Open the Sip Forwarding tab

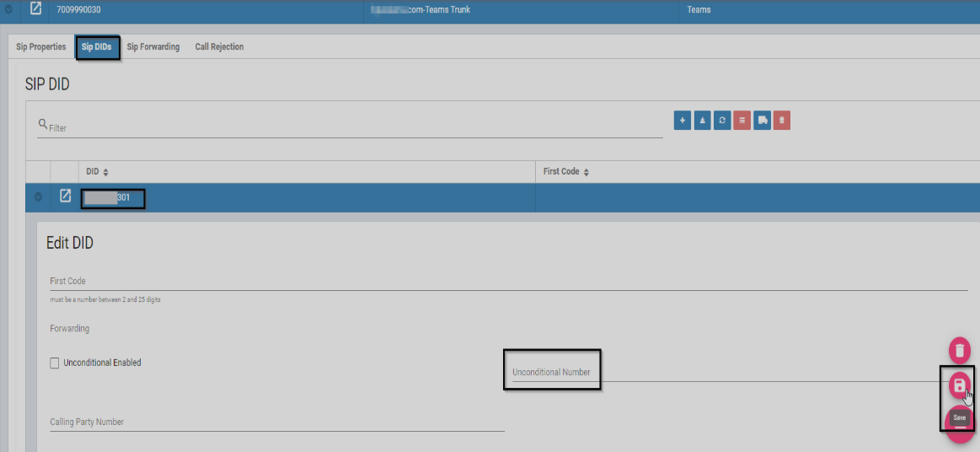click(x=153, y=47)
